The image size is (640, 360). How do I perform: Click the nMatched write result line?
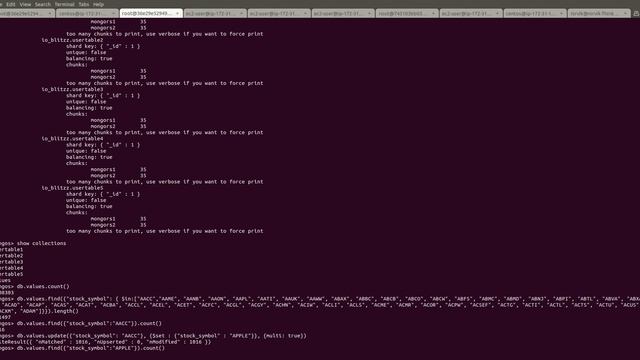click(105, 342)
